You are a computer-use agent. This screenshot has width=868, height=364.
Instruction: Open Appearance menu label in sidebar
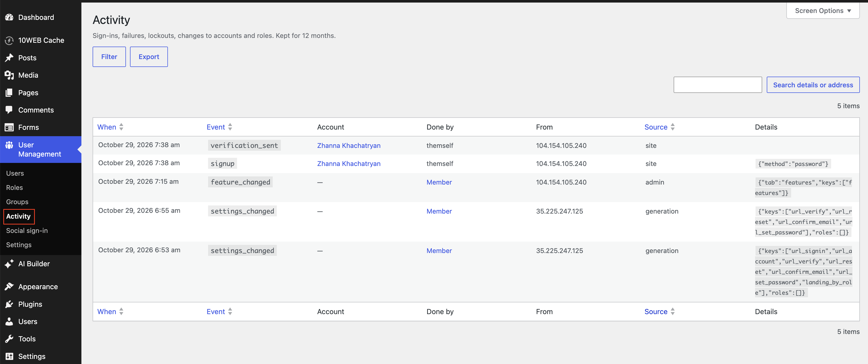click(x=38, y=286)
